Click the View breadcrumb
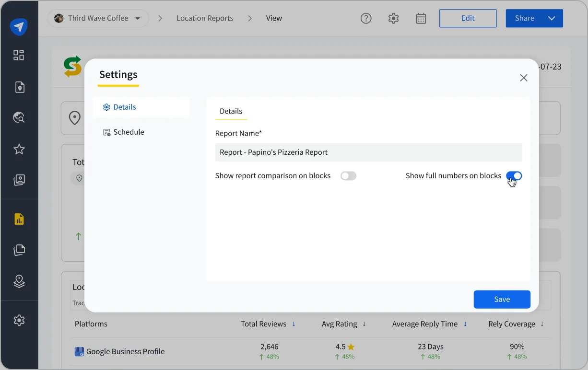Viewport: 588px width, 370px height. coord(274,18)
